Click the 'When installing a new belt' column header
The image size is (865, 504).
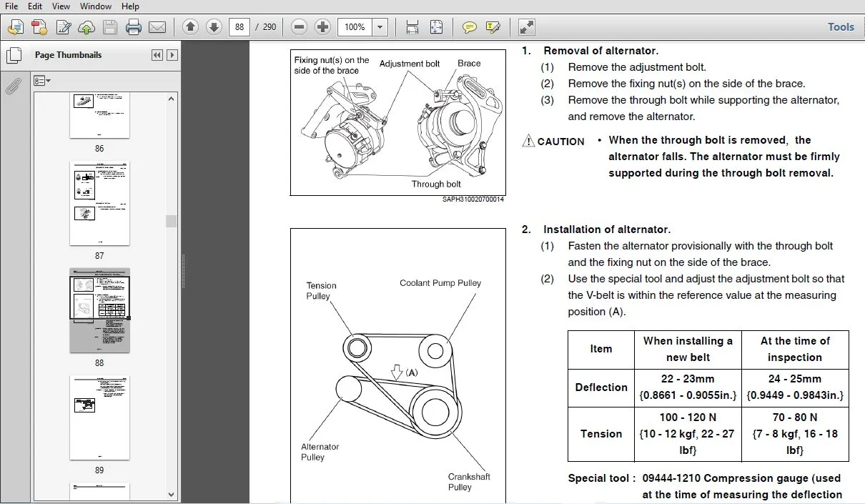click(x=688, y=349)
